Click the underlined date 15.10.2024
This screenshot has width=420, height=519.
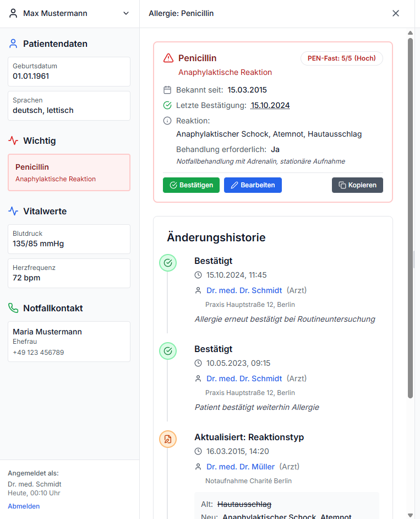click(x=270, y=105)
